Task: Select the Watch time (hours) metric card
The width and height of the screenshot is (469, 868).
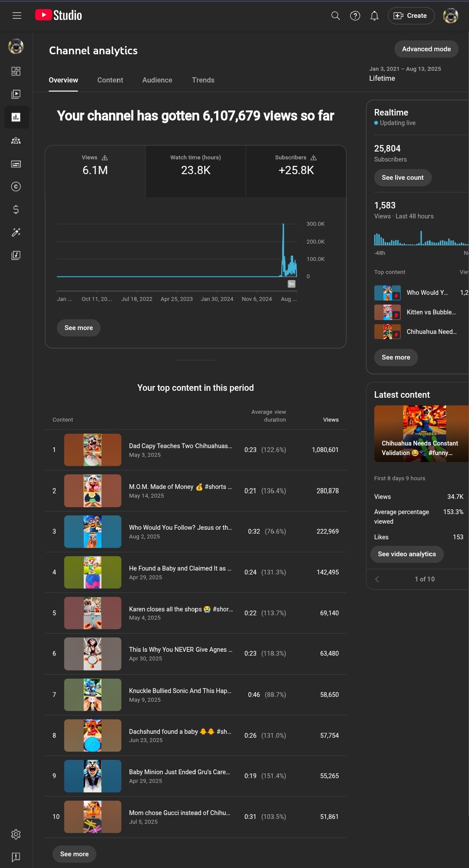Action: pyautogui.click(x=195, y=165)
